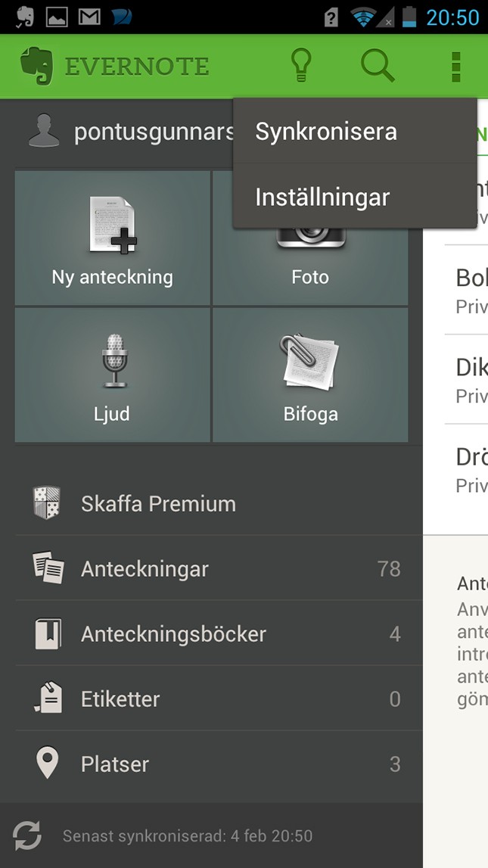Close the three-dot overflow menu

click(x=455, y=66)
